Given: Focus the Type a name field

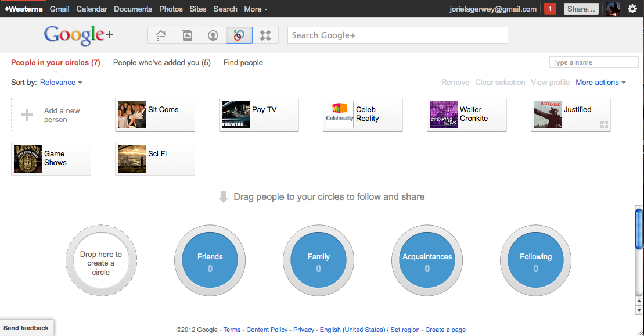Looking at the screenshot, I should [x=594, y=62].
